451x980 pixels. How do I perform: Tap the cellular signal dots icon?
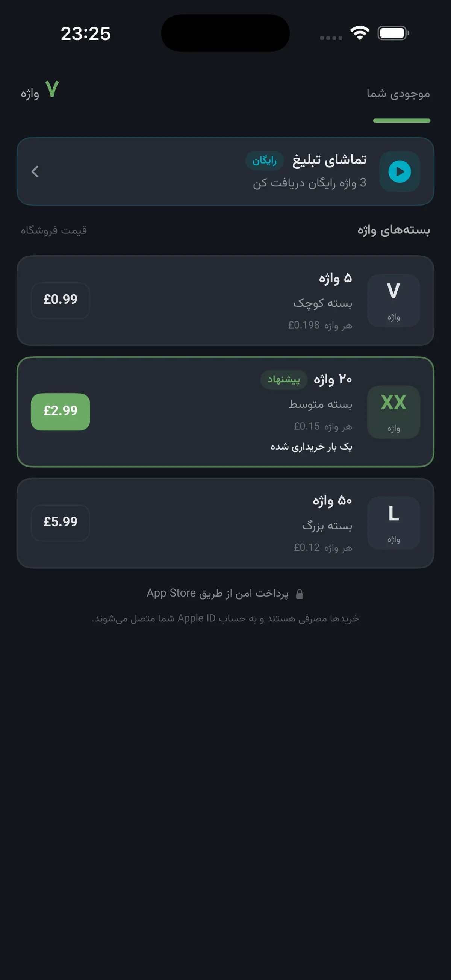(x=331, y=38)
